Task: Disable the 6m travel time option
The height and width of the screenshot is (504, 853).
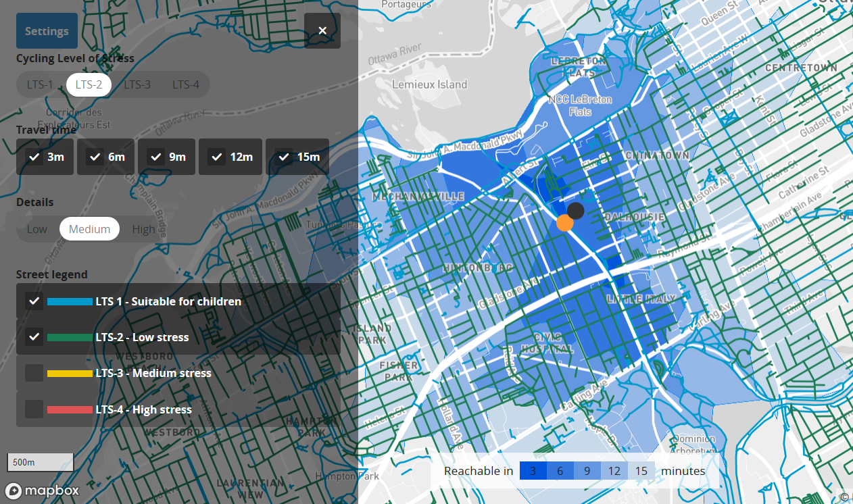Action: [105, 156]
